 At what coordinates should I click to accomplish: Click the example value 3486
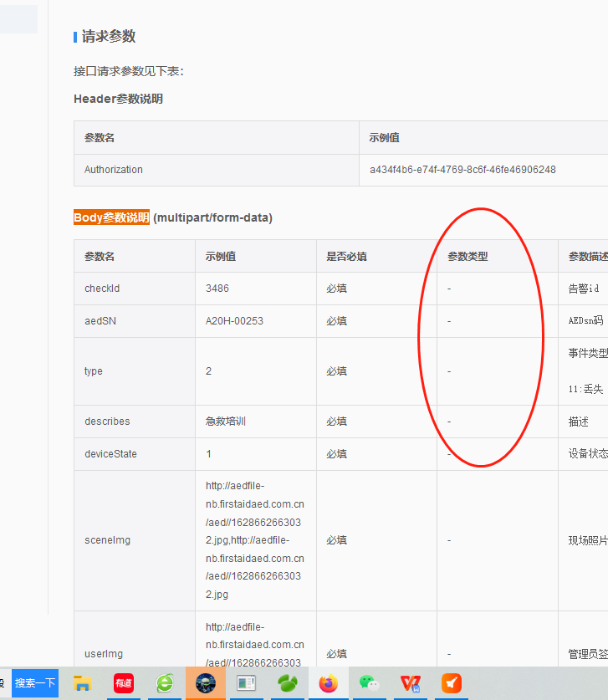tap(217, 289)
